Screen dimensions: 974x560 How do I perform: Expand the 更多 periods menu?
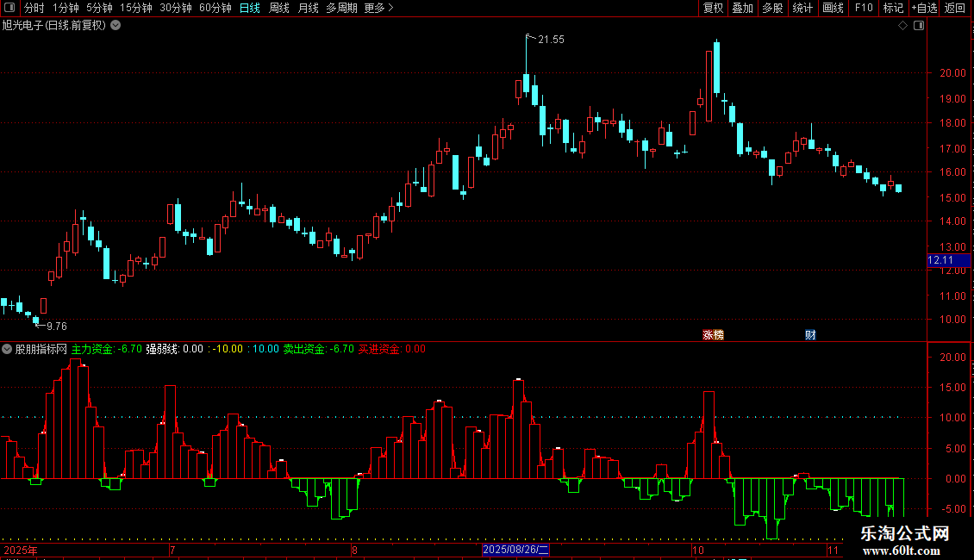378,8
